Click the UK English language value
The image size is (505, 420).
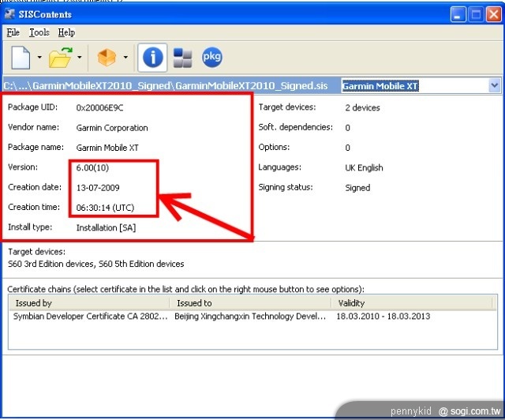click(x=364, y=168)
